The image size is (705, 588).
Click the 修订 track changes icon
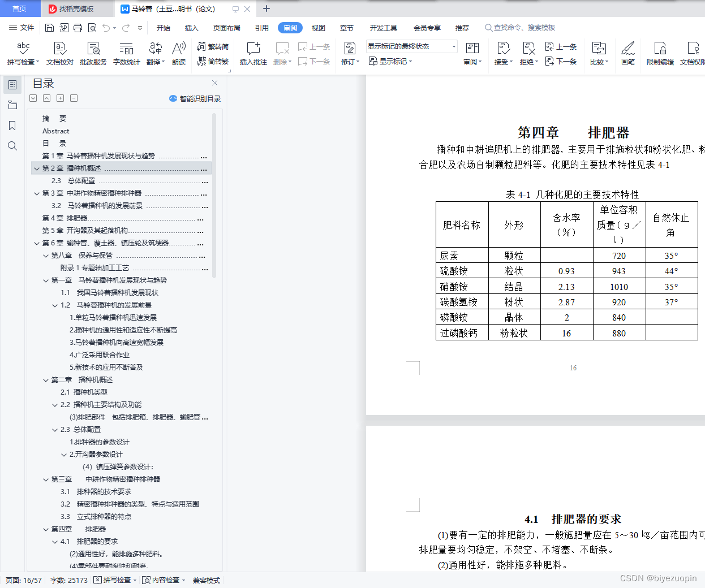350,48
